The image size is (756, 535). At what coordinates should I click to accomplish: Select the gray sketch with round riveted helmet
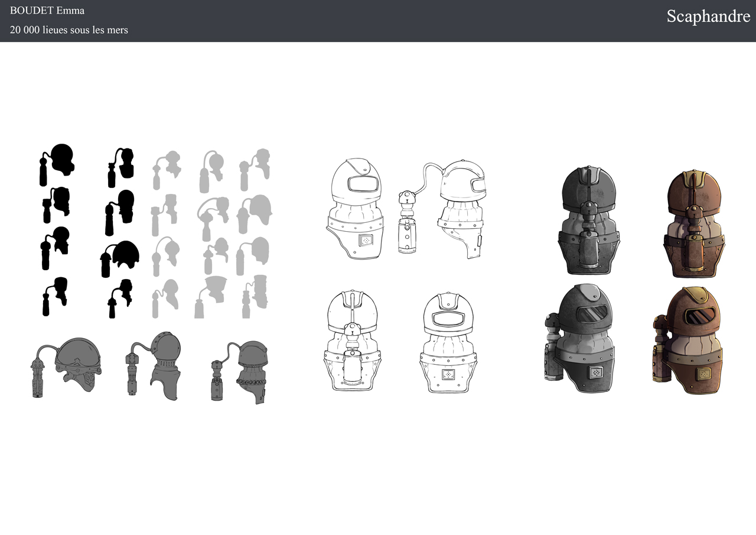tap(153, 367)
